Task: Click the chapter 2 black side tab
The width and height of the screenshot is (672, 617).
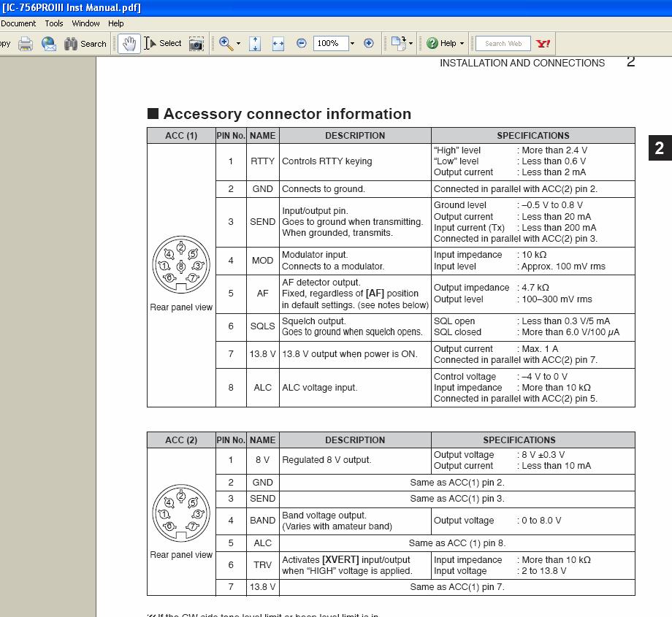Action: tap(660, 147)
